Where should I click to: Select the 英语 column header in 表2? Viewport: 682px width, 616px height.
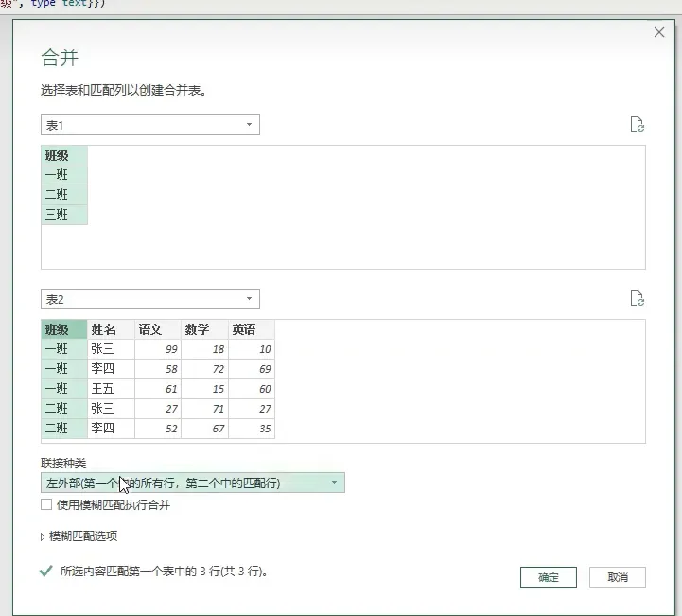(252, 329)
